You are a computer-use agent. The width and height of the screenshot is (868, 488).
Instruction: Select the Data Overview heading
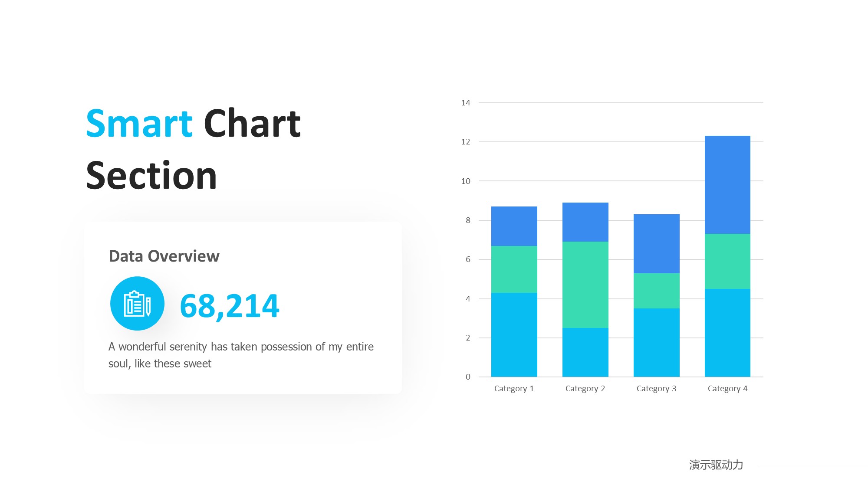[x=164, y=256]
